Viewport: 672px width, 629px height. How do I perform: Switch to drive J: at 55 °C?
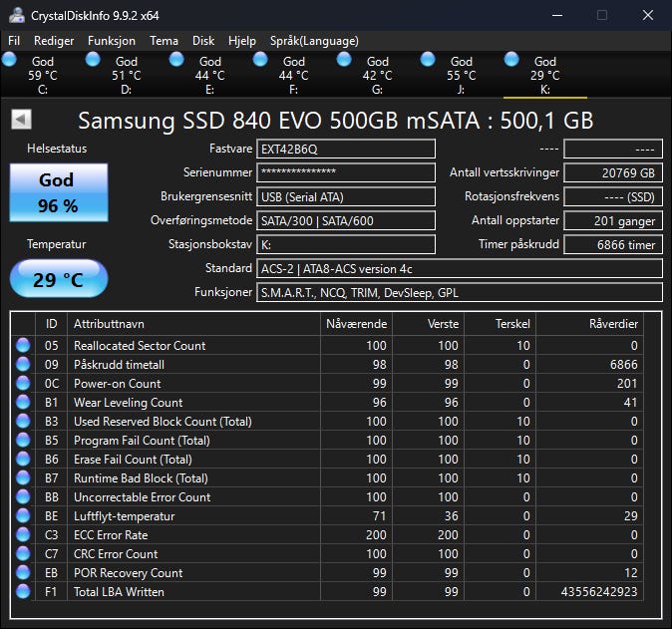(461, 75)
